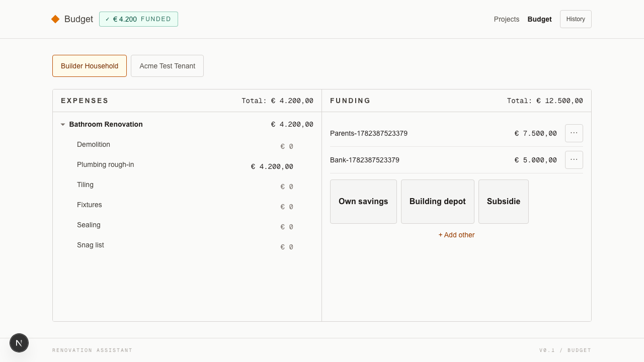This screenshot has height=362, width=644.
Task: Click the orange diamond Budget logo
Action: click(x=55, y=19)
